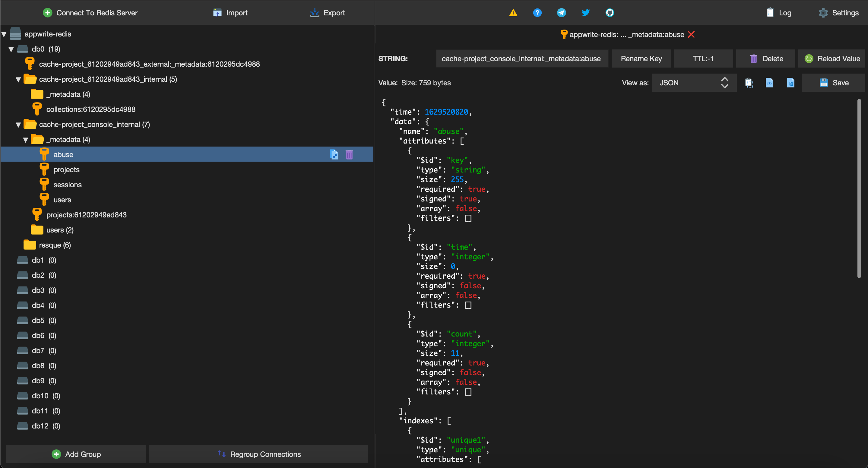Image resolution: width=868 pixels, height=468 pixels.
Task: Click the Reload Value button
Action: click(x=832, y=58)
